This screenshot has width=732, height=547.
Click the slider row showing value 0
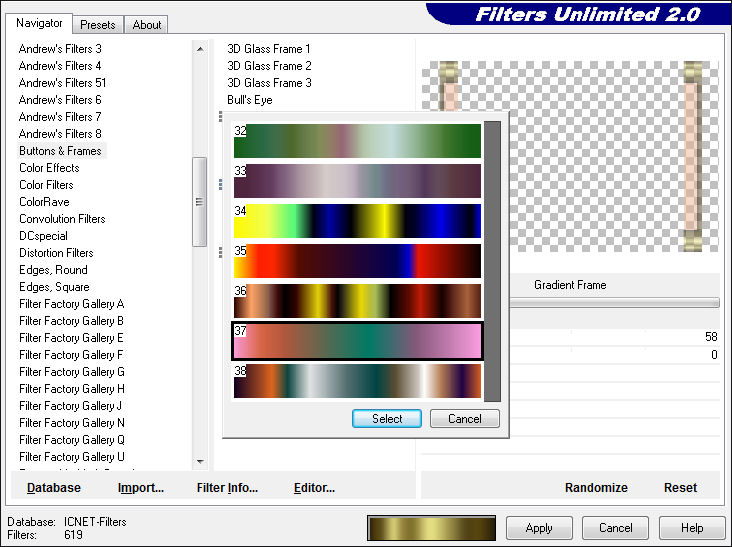point(614,355)
